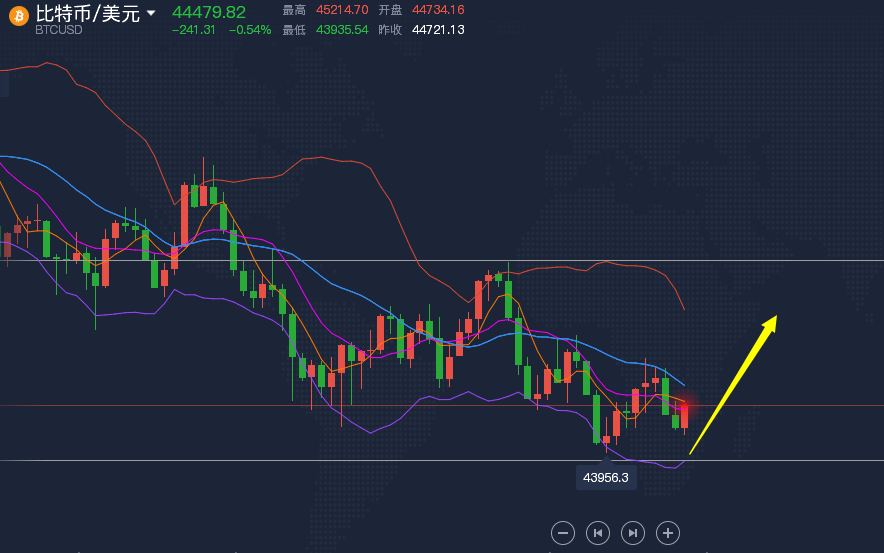Click the 比特币/美元 title text
Screen dimensions: 884x553
(x=87, y=13)
